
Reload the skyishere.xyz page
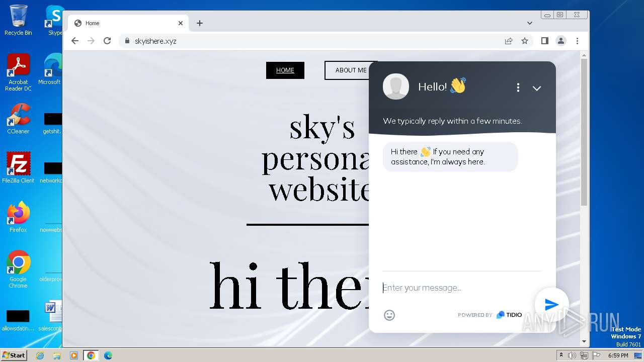[x=107, y=41]
